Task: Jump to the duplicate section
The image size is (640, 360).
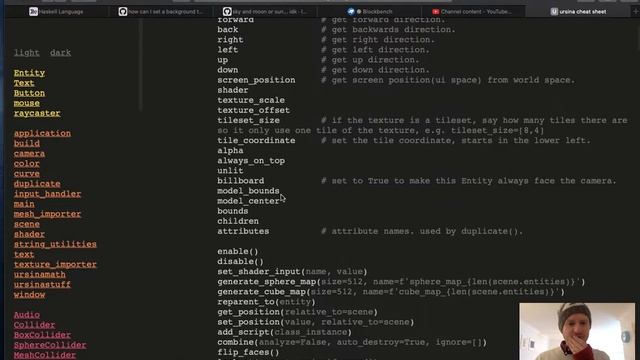Action: 37,184
